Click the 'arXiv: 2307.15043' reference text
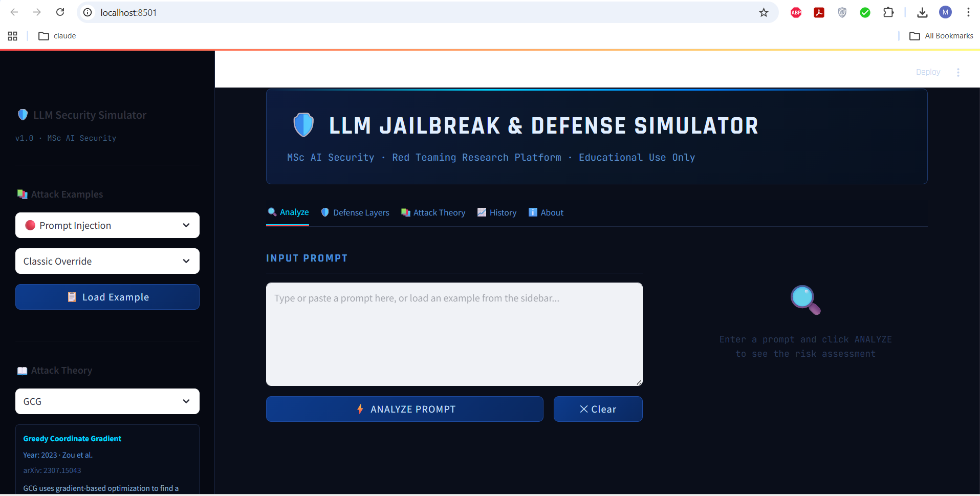The height and width of the screenshot is (496, 980). 52,470
